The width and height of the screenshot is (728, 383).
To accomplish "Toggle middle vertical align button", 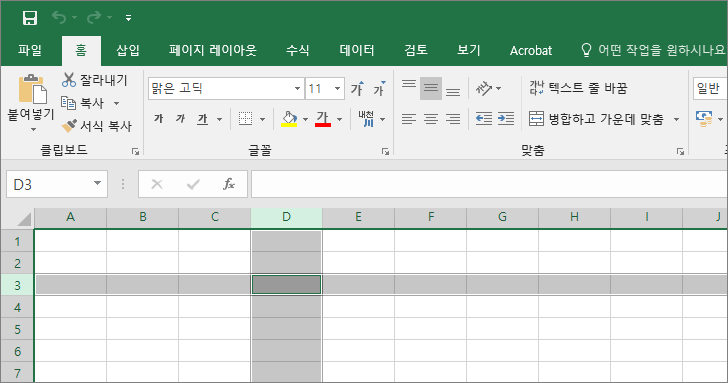I will coord(431,88).
